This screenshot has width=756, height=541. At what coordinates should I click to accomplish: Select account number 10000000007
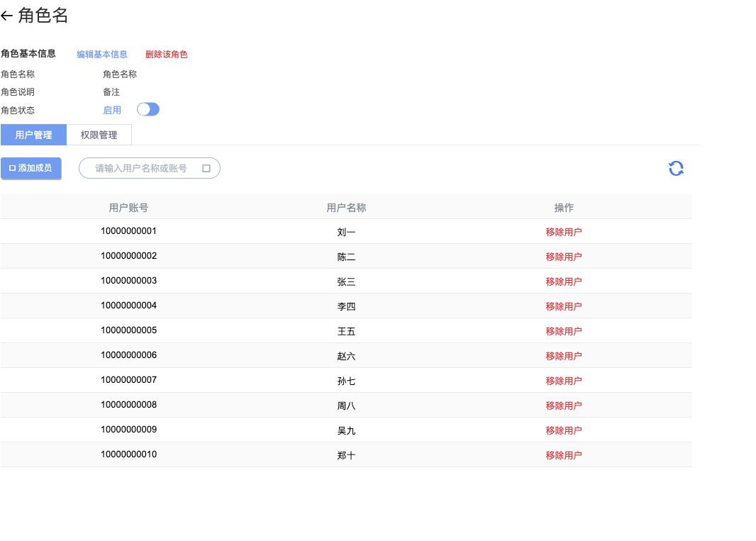(x=129, y=380)
